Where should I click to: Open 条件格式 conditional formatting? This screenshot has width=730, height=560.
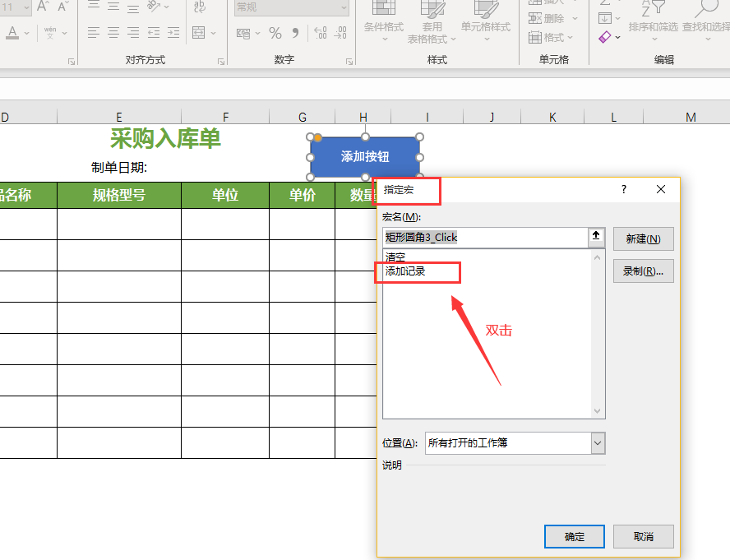click(x=384, y=21)
